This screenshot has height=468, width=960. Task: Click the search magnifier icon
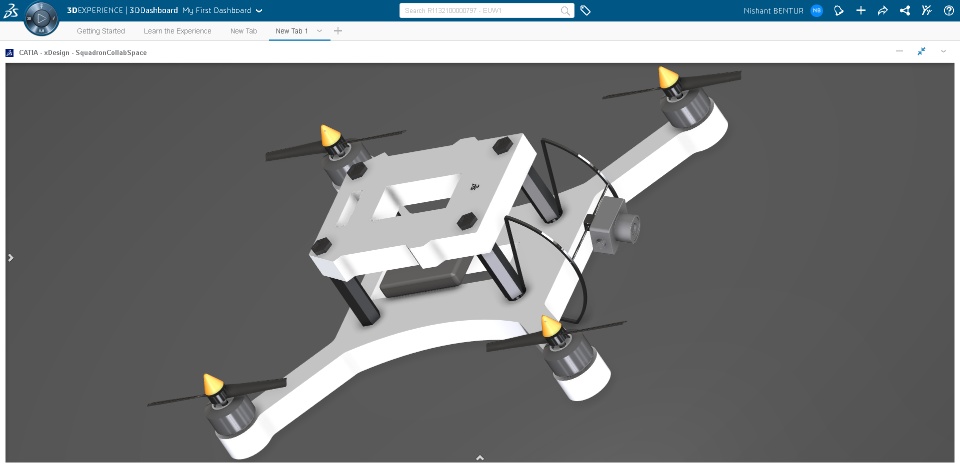565,10
